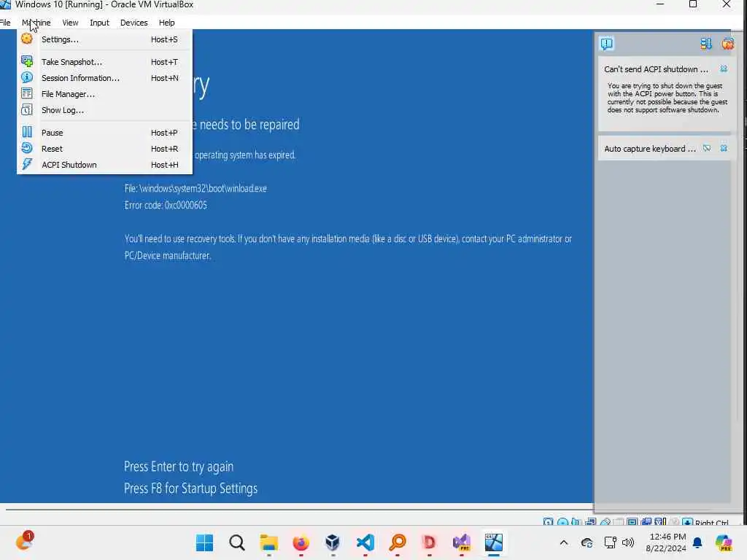
Task: Open the clock showing 12:46 PM
Action: click(x=665, y=542)
